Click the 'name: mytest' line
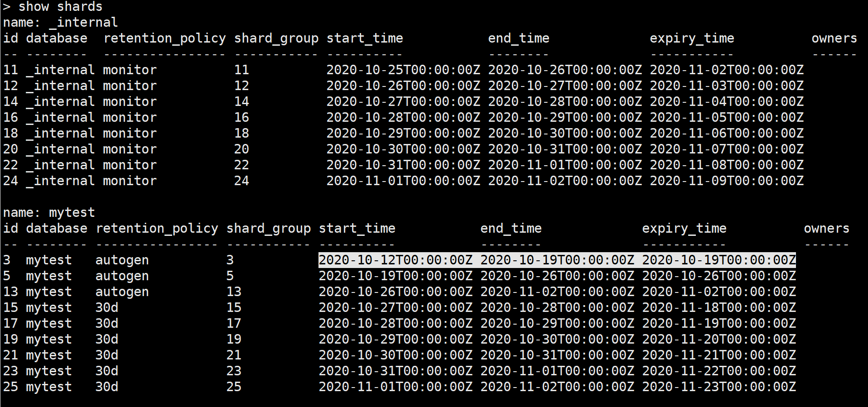Viewport: 868px width, 407px height. (x=49, y=213)
